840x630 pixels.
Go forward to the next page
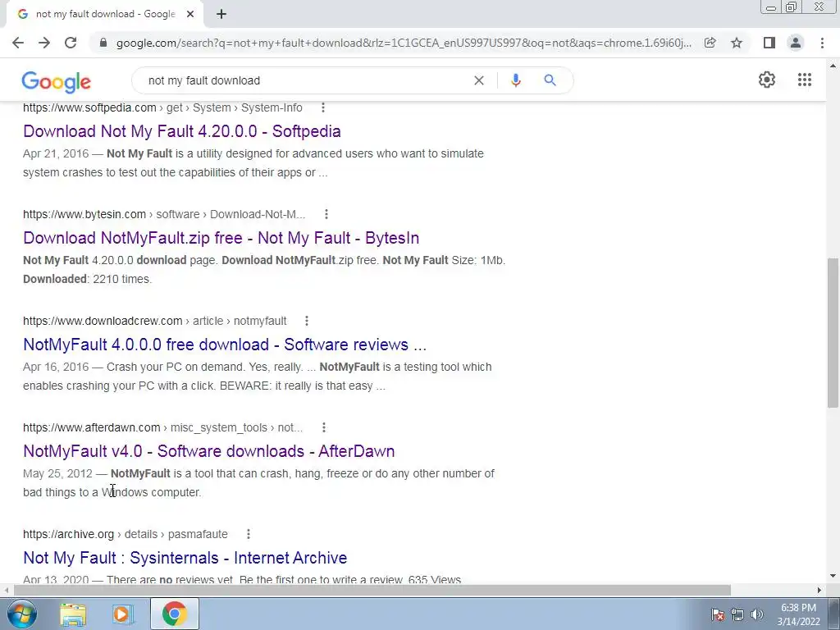[x=44, y=43]
